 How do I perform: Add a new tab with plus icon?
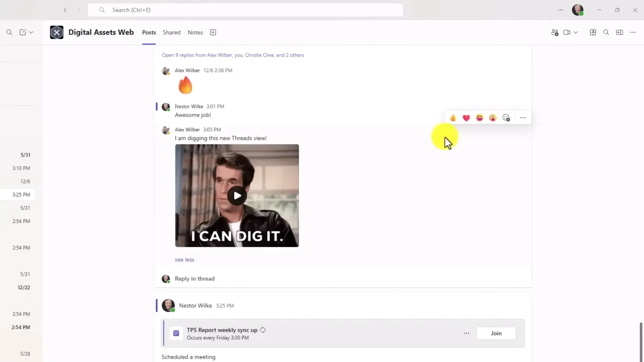[x=213, y=33]
